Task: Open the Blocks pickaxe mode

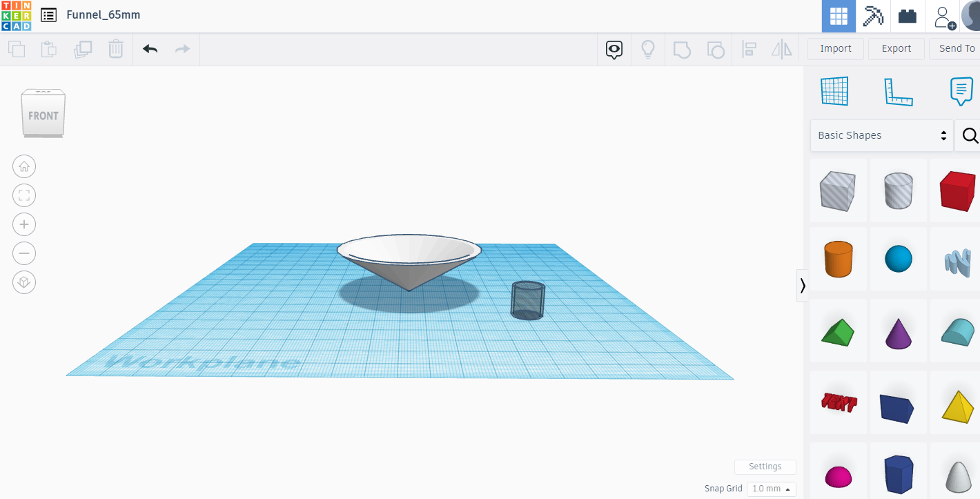Action: click(873, 17)
